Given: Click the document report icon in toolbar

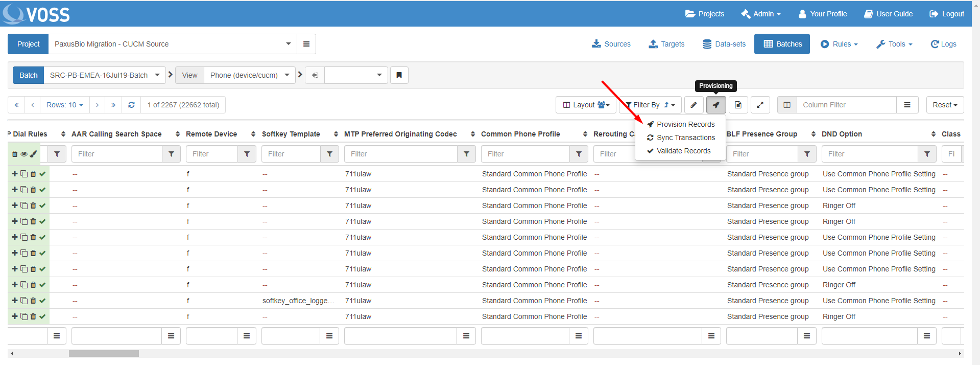Looking at the screenshot, I should pos(738,105).
